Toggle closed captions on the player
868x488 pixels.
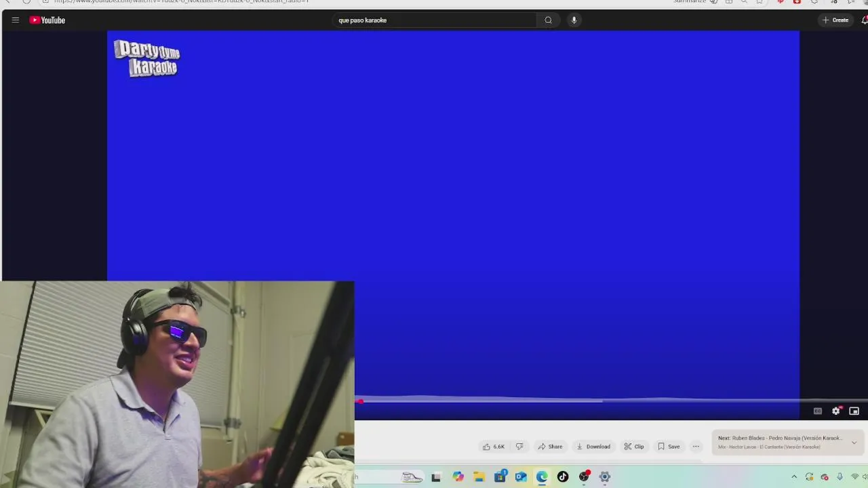(x=818, y=411)
